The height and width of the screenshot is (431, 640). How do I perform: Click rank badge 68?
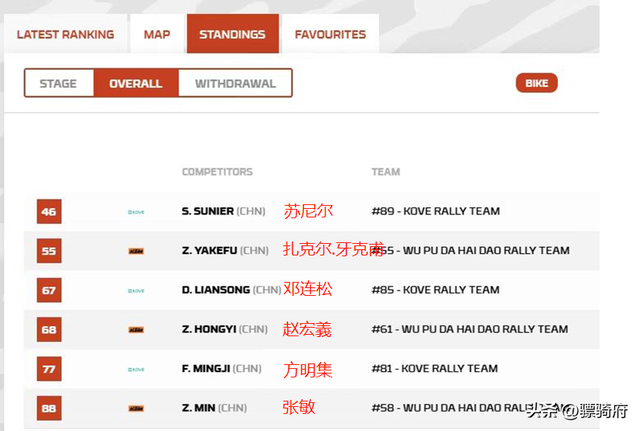tap(49, 329)
